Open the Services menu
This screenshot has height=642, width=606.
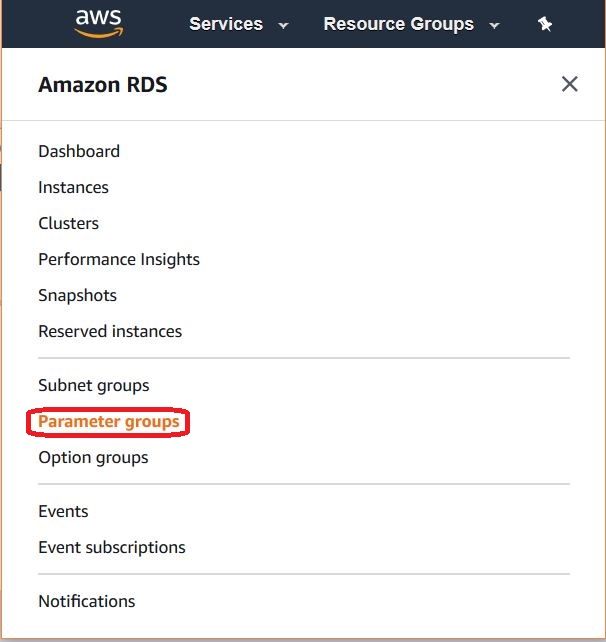[x=226, y=24]
